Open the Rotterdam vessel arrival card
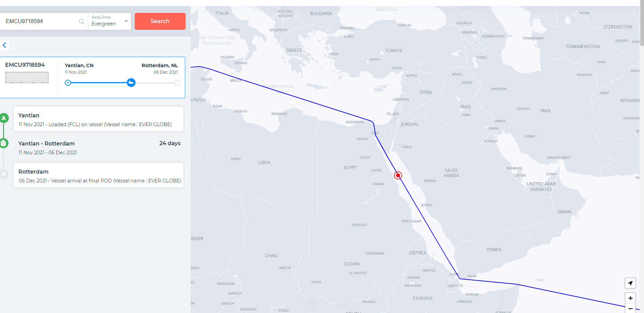The height and width of the screenshot is (313, 644). [98, 175]
